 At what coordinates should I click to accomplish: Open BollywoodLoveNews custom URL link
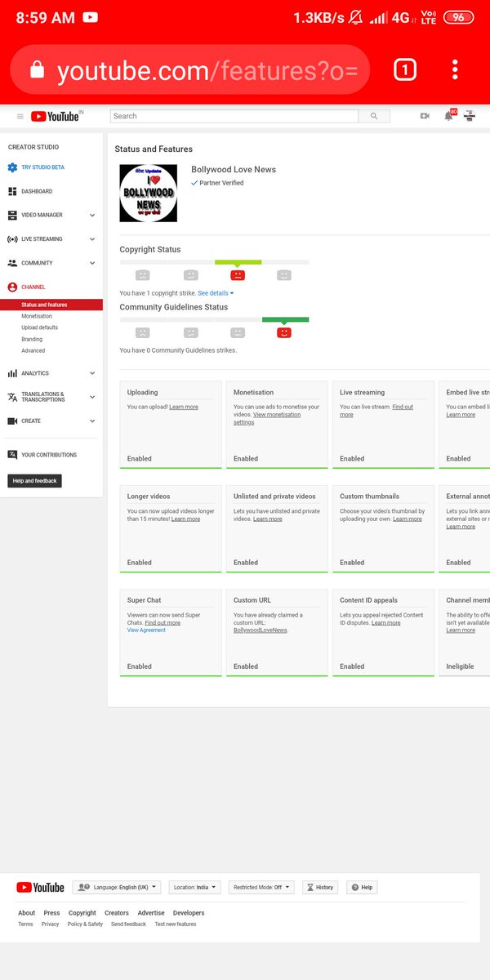pos(261,630)
